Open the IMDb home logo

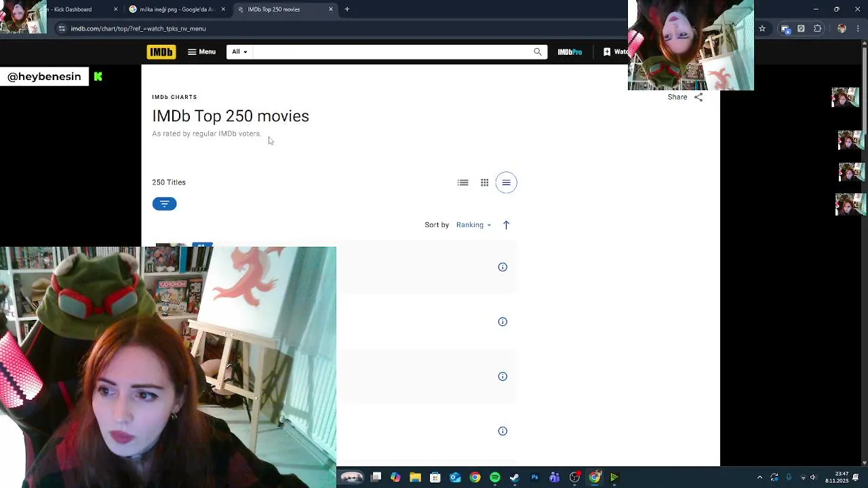[161, 52]
